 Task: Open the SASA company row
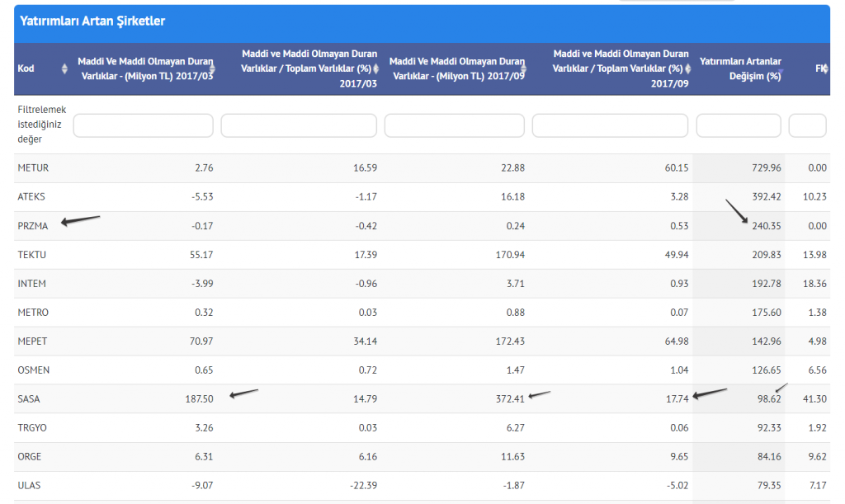[x=29, y=399]
